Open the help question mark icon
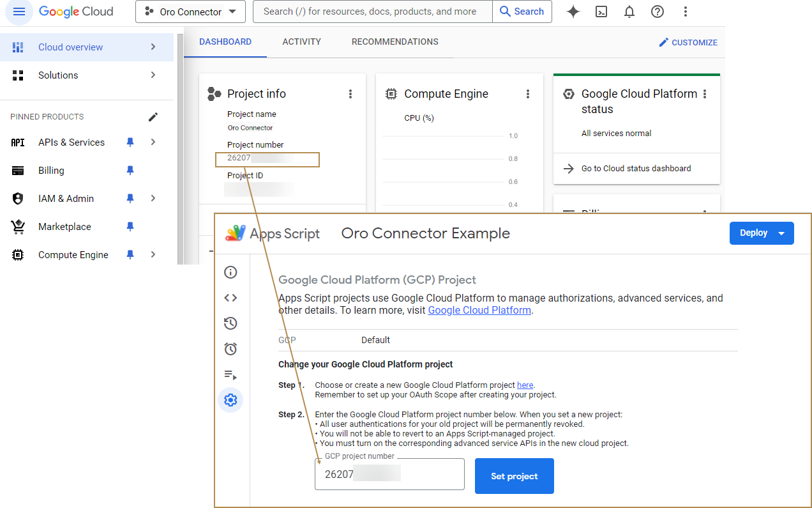 point(658,12)
